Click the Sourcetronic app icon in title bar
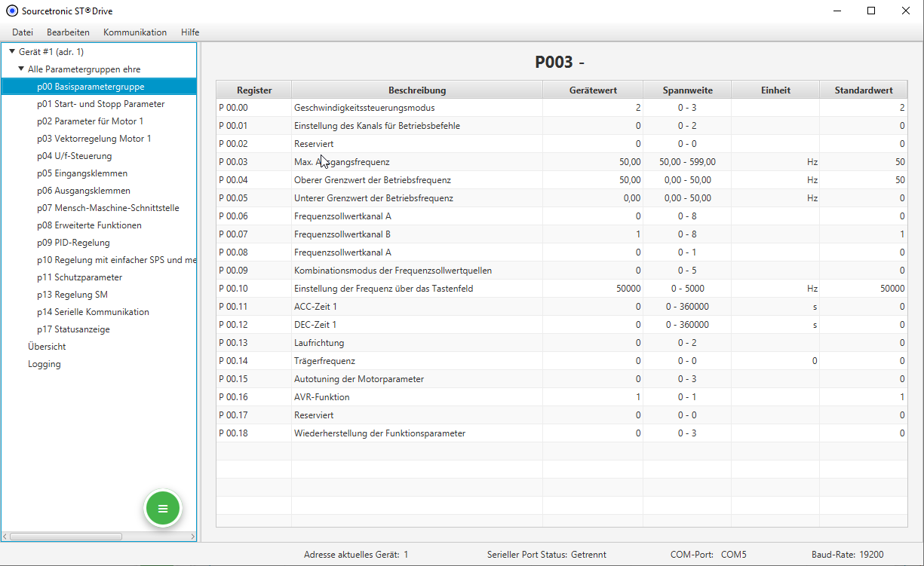924x566 pixels. [11, 11]
